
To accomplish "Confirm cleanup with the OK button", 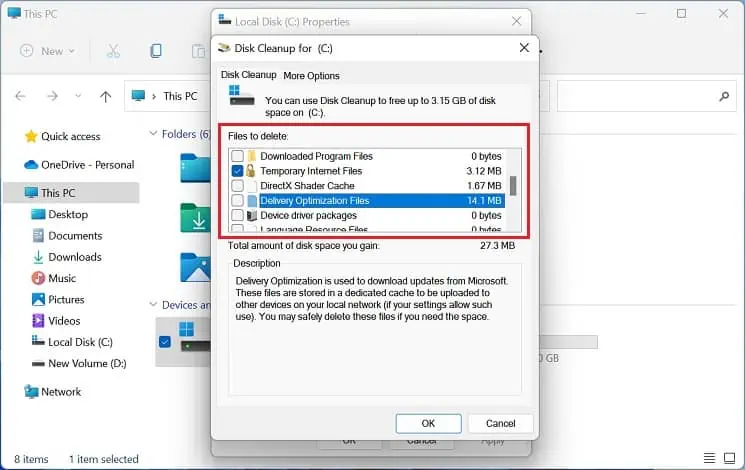I will 428,423.
